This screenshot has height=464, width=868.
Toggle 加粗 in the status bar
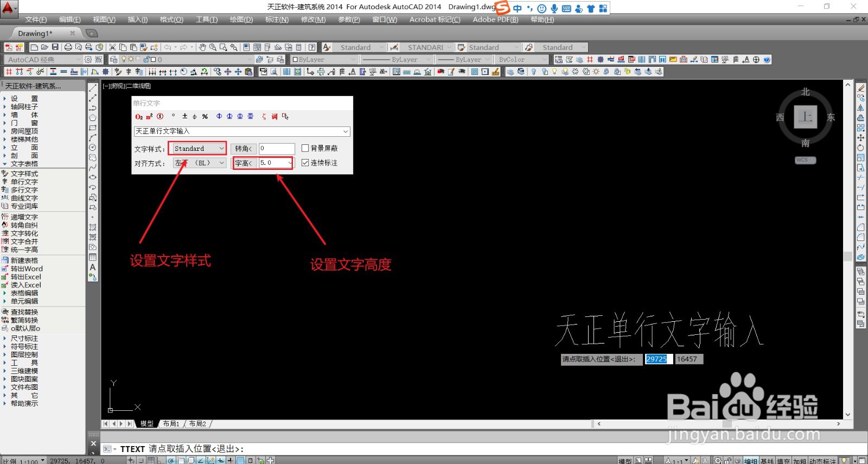tap(800, 460)
